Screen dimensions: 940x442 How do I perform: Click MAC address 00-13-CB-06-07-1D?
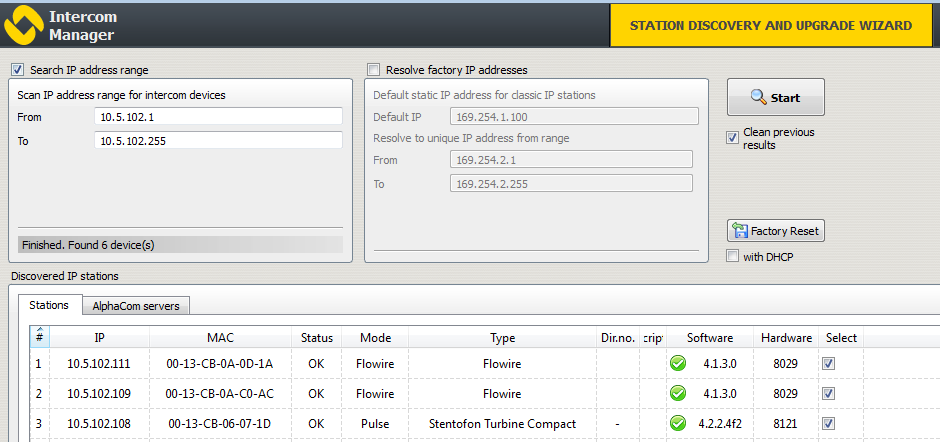tap(219, 423)
